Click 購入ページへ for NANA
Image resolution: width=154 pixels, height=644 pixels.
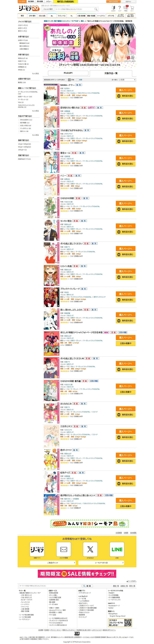pyautogui.click(x=126, y=90)
